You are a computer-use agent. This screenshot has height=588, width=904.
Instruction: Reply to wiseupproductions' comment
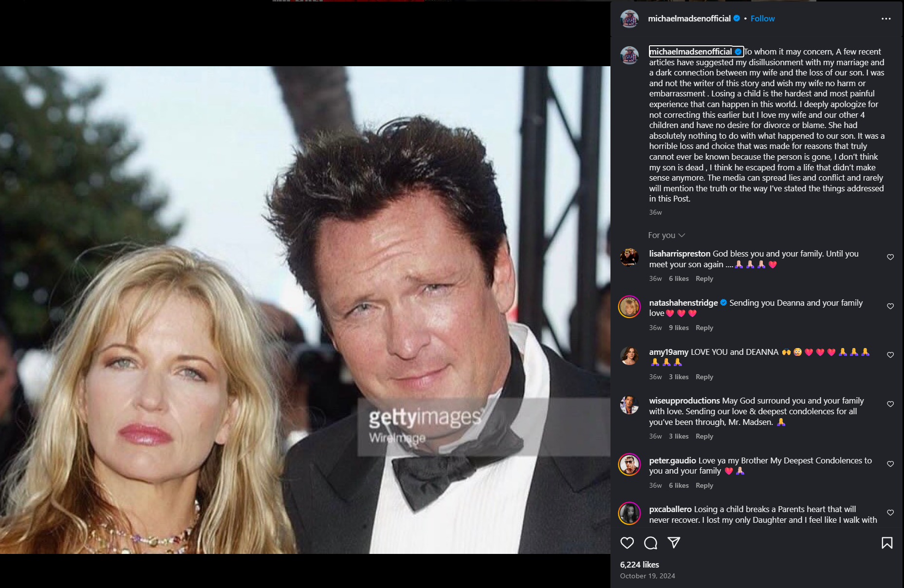704,436
